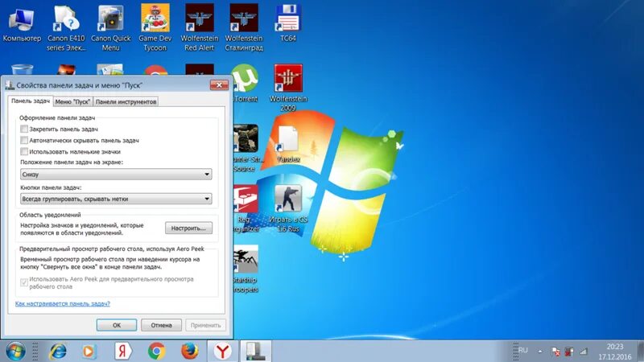644x362 pixels.
Task: Select Играть в CS 1.6 Rus icon
Action: coord(288,208)
